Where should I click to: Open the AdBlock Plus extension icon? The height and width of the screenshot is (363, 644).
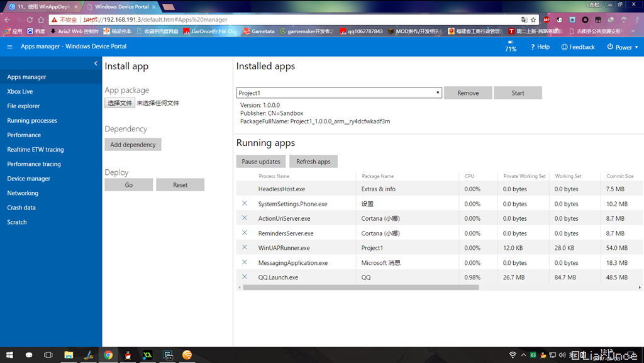(547, 20)
